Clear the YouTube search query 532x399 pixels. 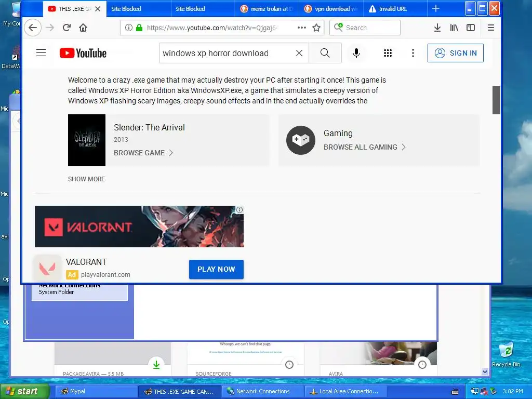299,53
